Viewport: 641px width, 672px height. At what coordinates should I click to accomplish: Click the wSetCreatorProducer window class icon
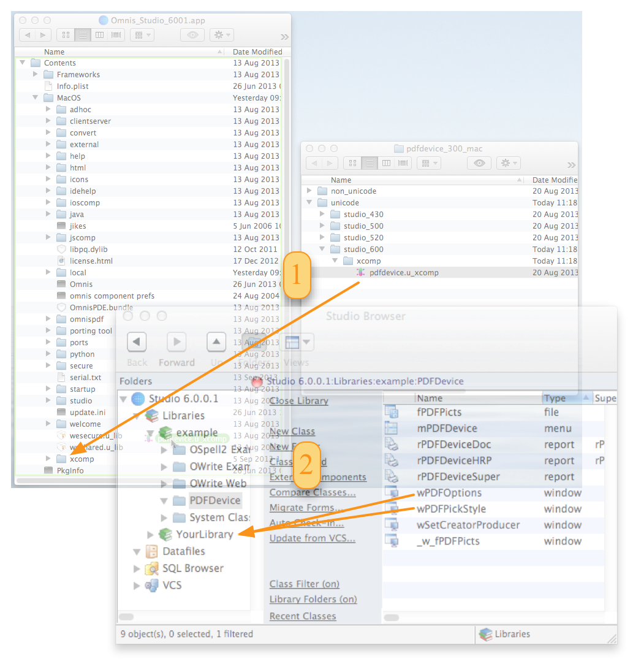click(392, 525)
